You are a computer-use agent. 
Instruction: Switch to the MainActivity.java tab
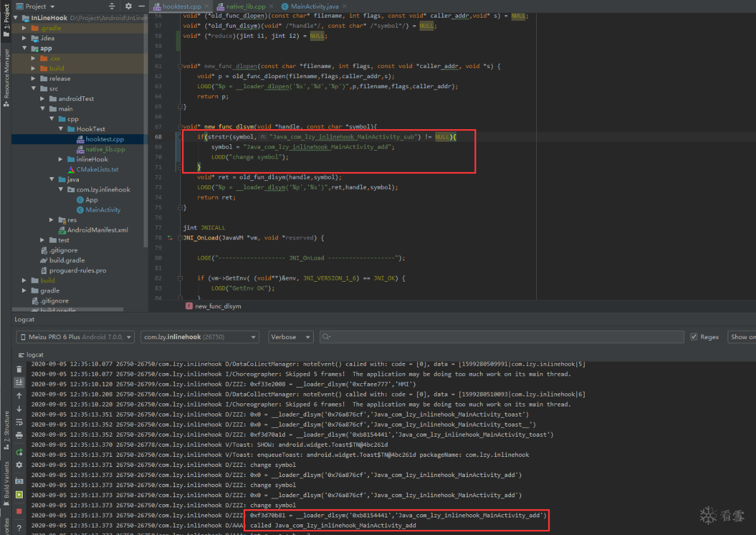coord(314,6)
